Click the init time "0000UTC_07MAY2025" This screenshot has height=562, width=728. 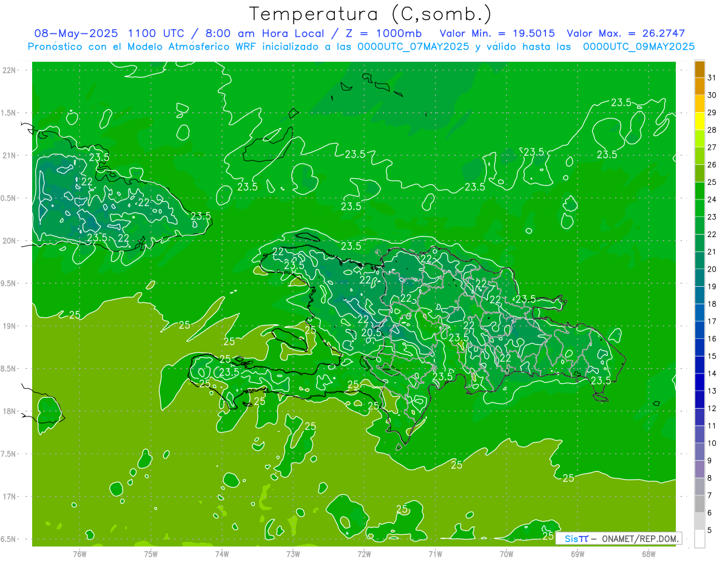[414, 47]
